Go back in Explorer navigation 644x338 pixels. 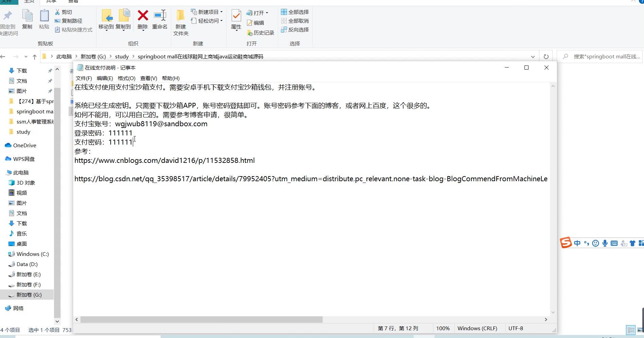point(3,57)
